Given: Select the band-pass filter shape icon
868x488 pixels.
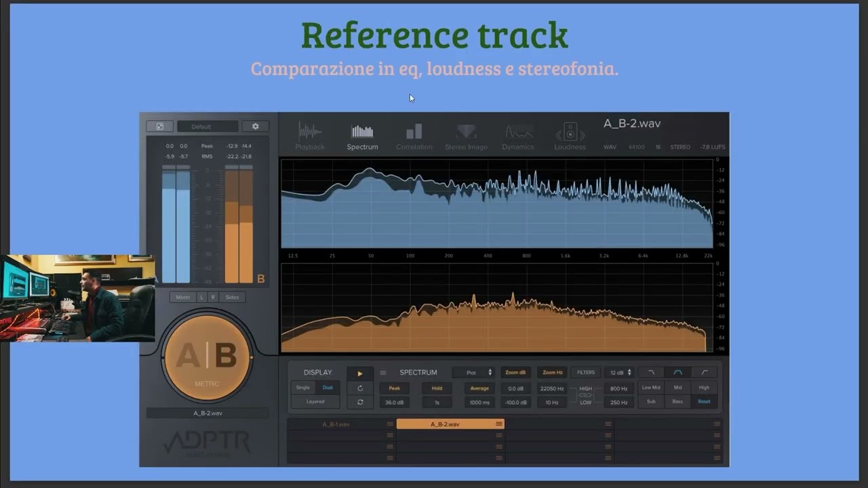Looking at the screenshot, I should [x=677, y=372].
